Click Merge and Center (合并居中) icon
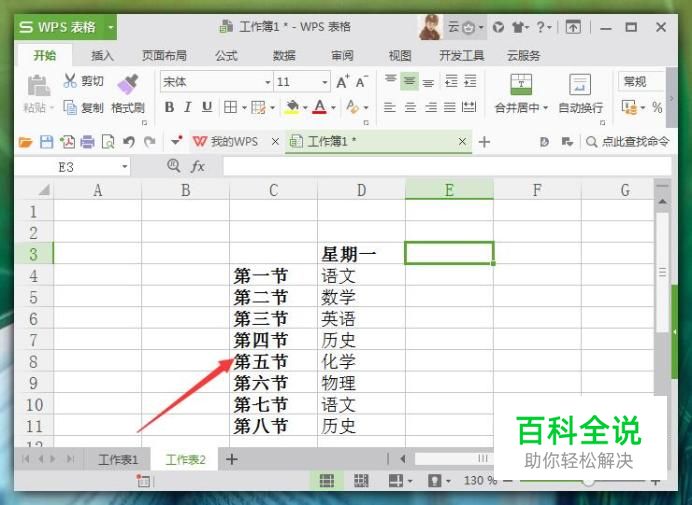Viewport: 692px width, 505px height. [521, 84]
